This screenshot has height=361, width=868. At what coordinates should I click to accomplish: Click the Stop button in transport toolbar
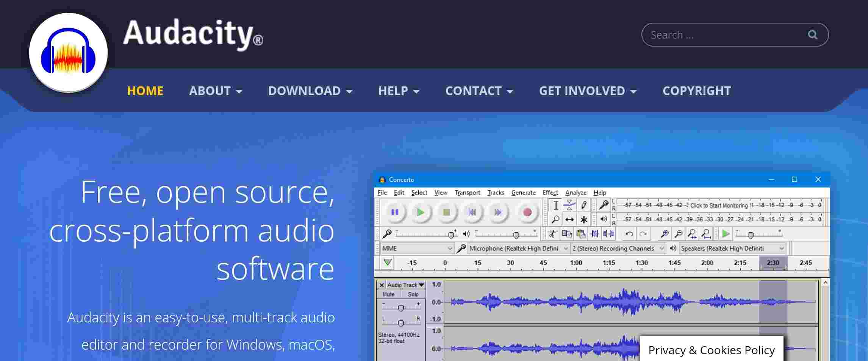pyautogui.click(x=446, y=212)
